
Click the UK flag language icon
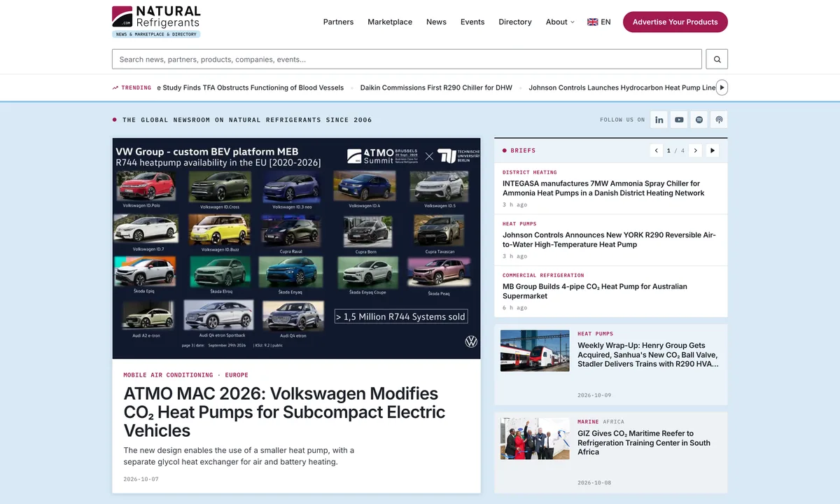click(592, 22)
